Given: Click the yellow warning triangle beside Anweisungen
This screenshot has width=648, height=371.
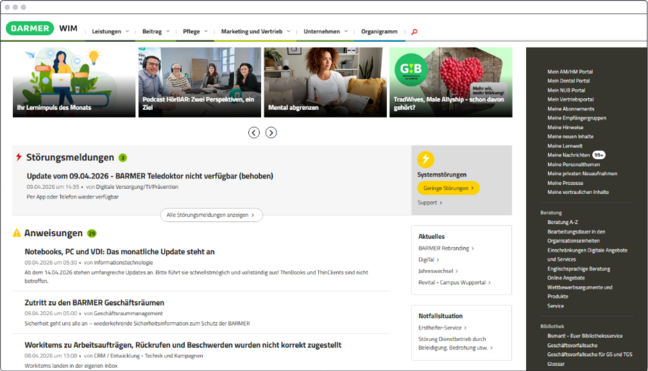Looking at the screenshot, I should click(x=17, y=233).
